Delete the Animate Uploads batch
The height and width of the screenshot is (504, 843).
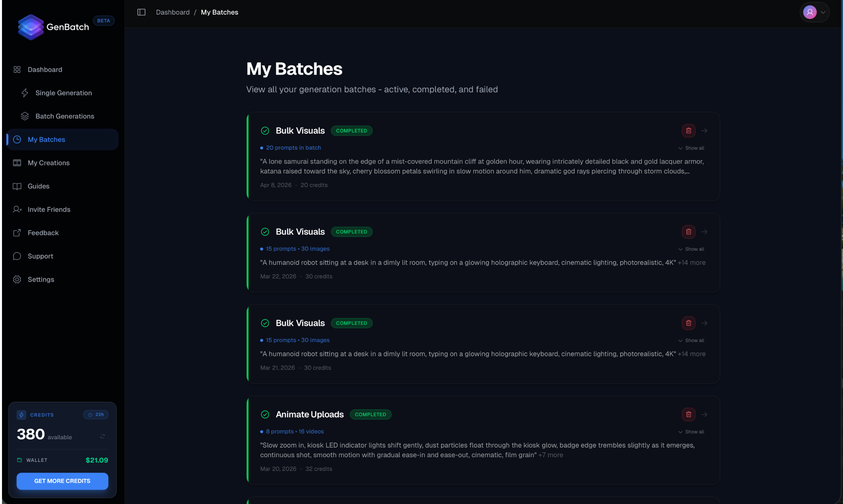click(688, 414)
